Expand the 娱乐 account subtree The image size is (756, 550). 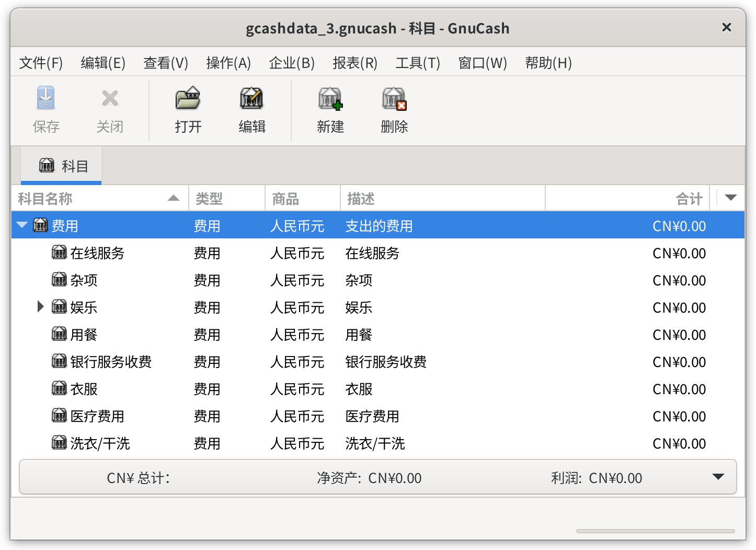click(x=41, y=306)
